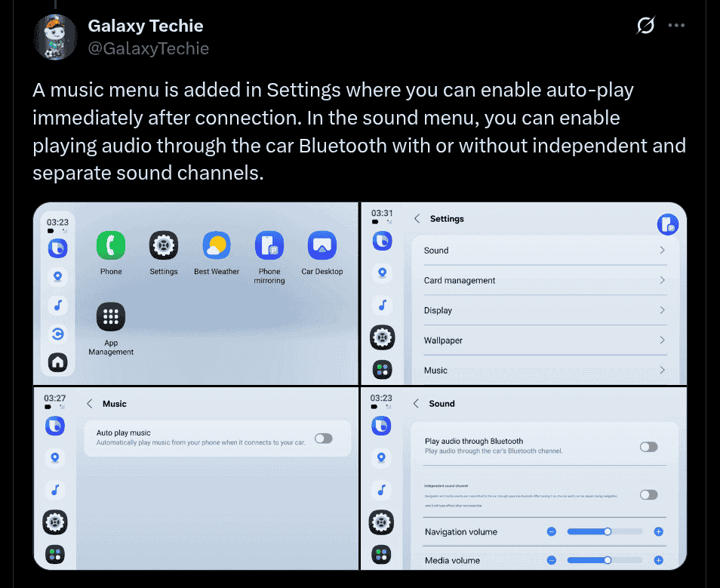
Task: Select the Display menu item
Action: (x=438, y=310)
